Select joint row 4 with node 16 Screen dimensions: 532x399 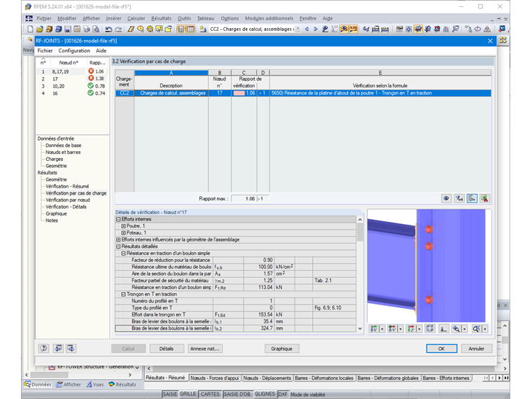[73, 93]
